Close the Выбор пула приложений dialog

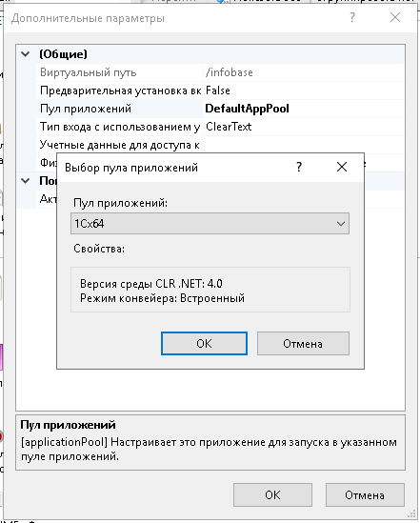pos(342,167)
